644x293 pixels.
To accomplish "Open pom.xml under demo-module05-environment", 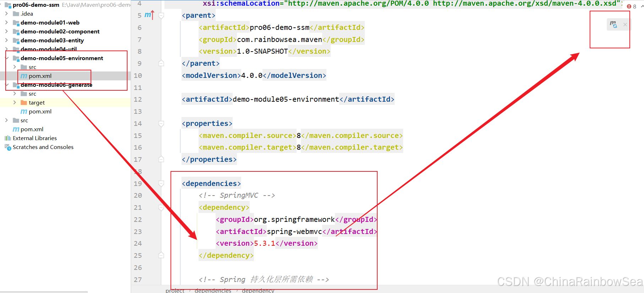I will [40, 76].
